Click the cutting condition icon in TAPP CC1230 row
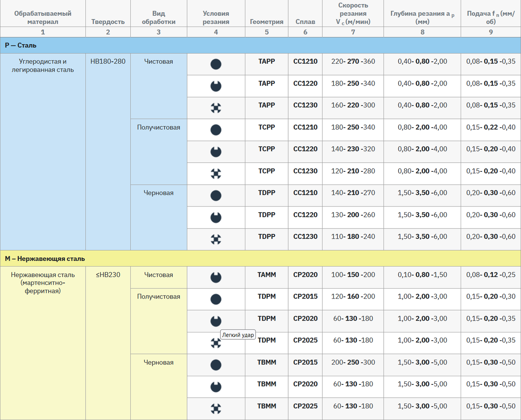 click(216, 108)
